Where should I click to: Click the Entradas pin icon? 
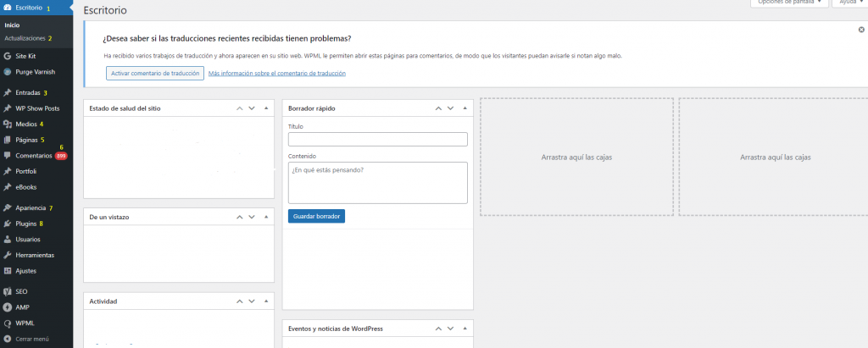pos(7,92)
